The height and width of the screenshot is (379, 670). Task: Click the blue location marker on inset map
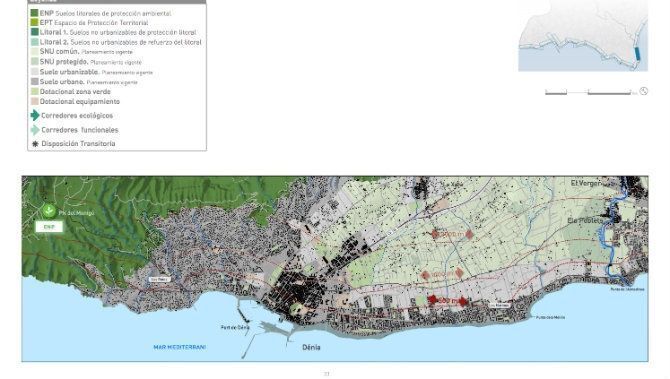[638, 54]
